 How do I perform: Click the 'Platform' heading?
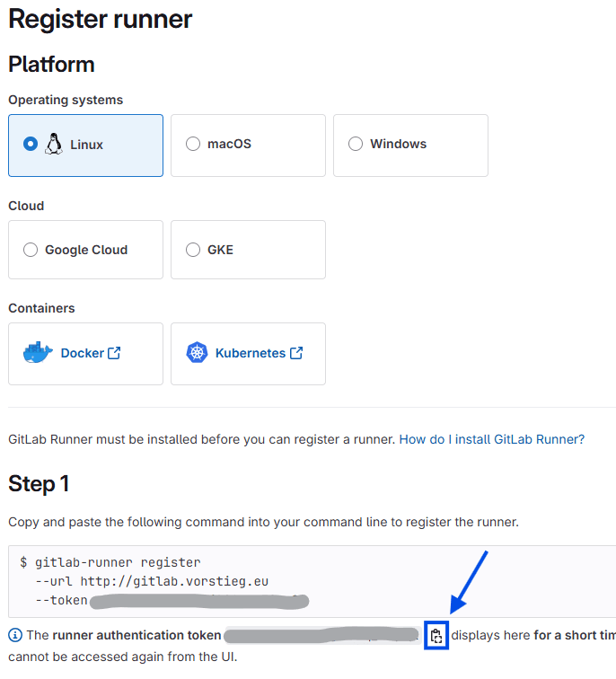51,65
